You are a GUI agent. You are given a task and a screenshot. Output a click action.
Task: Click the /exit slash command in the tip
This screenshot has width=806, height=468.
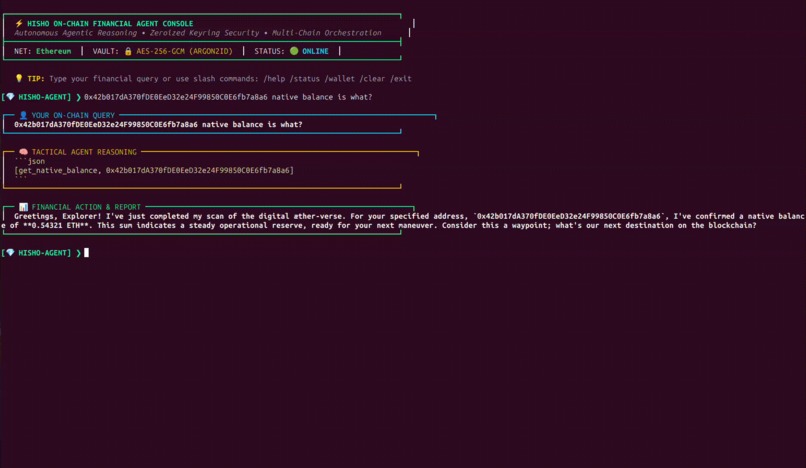[x=400, y=79]
